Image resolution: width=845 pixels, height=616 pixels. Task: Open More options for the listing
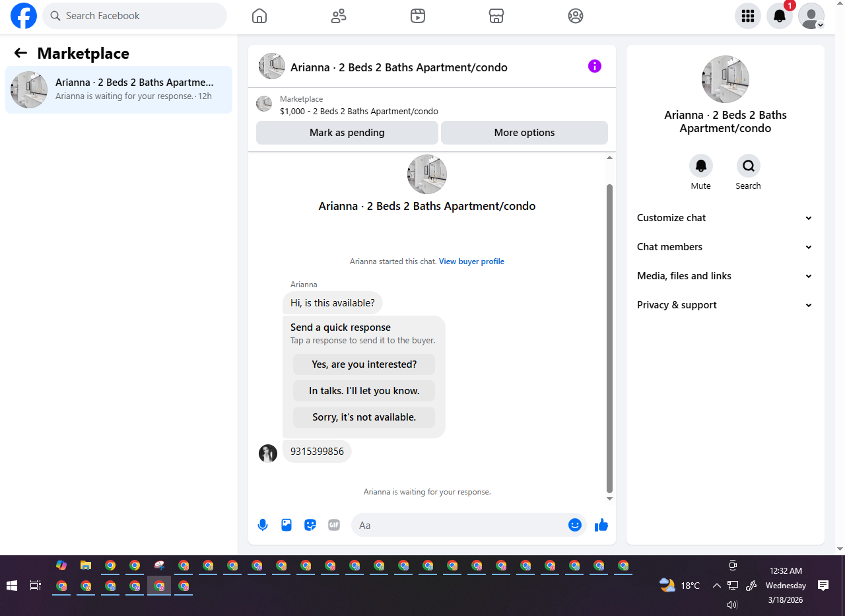pos(524,133)
